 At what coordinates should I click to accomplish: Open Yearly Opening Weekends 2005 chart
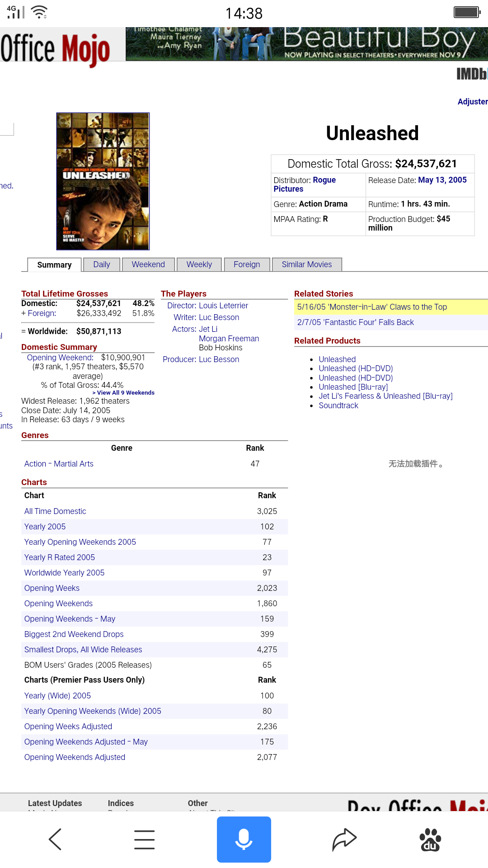pos(80,542)
